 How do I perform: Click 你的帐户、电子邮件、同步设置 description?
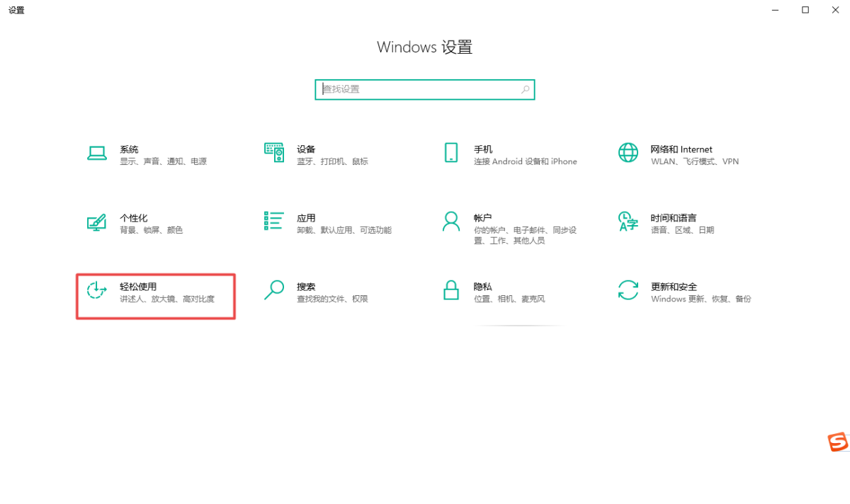coord(526,236)
